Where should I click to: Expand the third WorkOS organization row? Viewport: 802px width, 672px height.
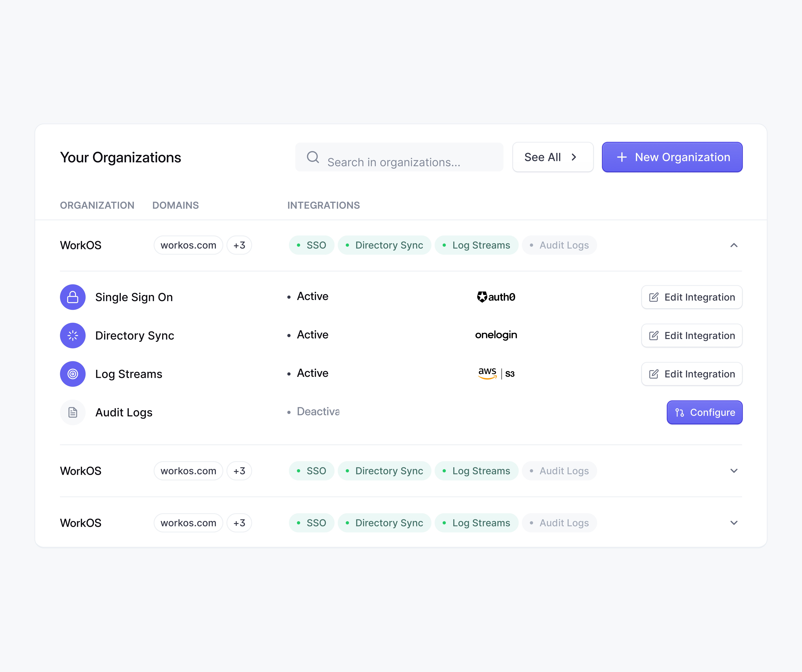click(734, 523)
